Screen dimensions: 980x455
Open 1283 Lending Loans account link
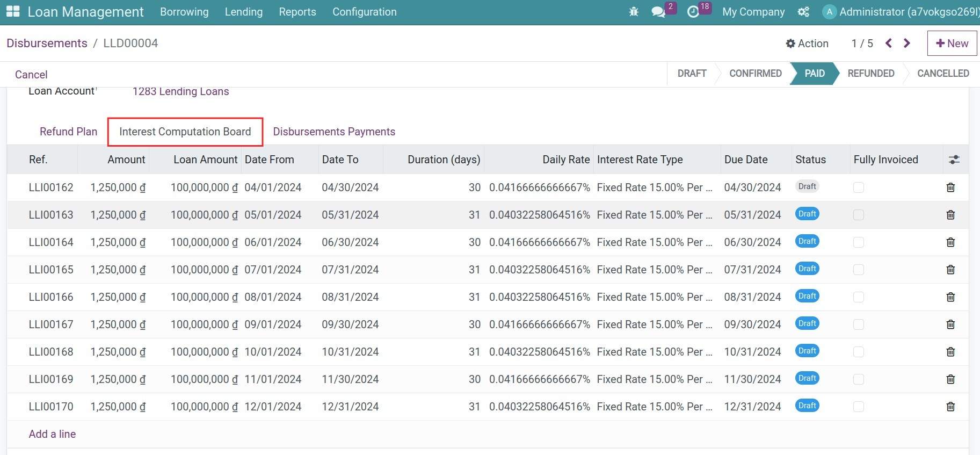click(x=180, y=91)
